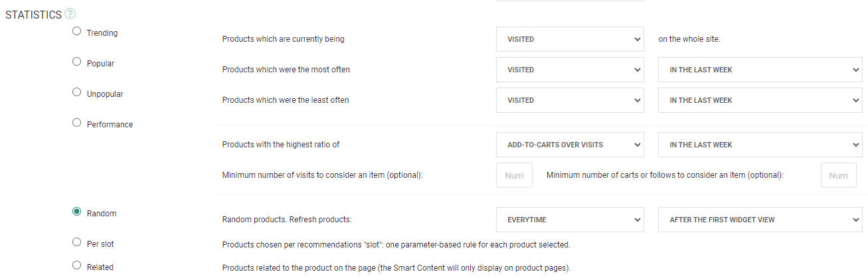This screenshot has height=280, width=868.
Task: Expand the Unpopular IN THE LAST WEEK dropdown
Action: (760, 100)
